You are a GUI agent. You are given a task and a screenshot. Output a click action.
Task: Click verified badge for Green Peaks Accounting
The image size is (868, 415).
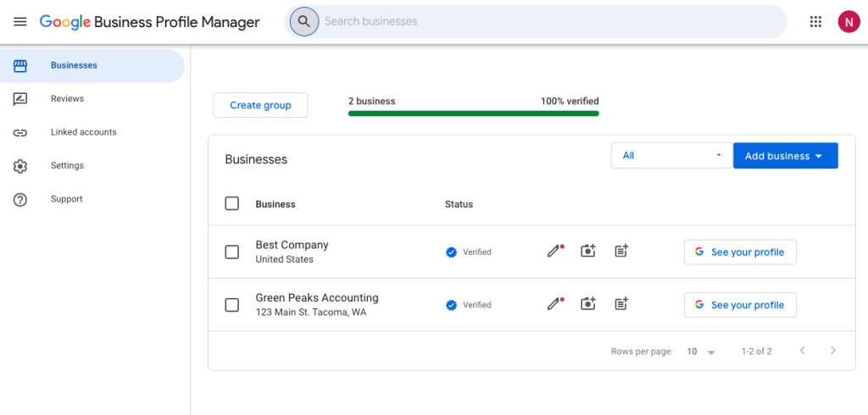coord(451,305)
